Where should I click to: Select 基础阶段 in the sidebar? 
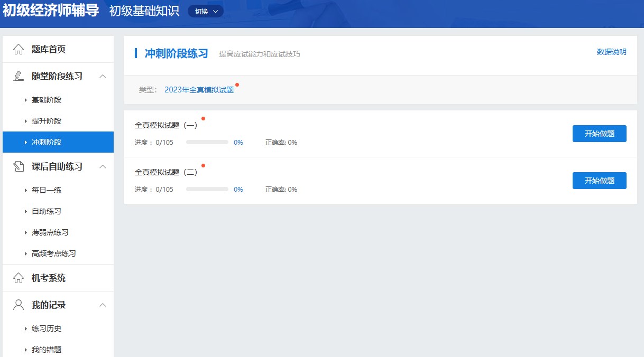[47, 100]
